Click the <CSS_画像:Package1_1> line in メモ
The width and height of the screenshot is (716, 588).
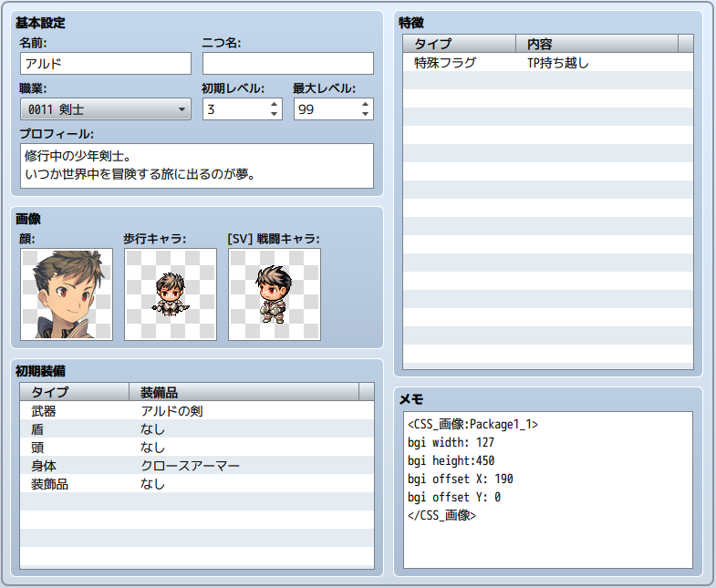pos(472,424)
